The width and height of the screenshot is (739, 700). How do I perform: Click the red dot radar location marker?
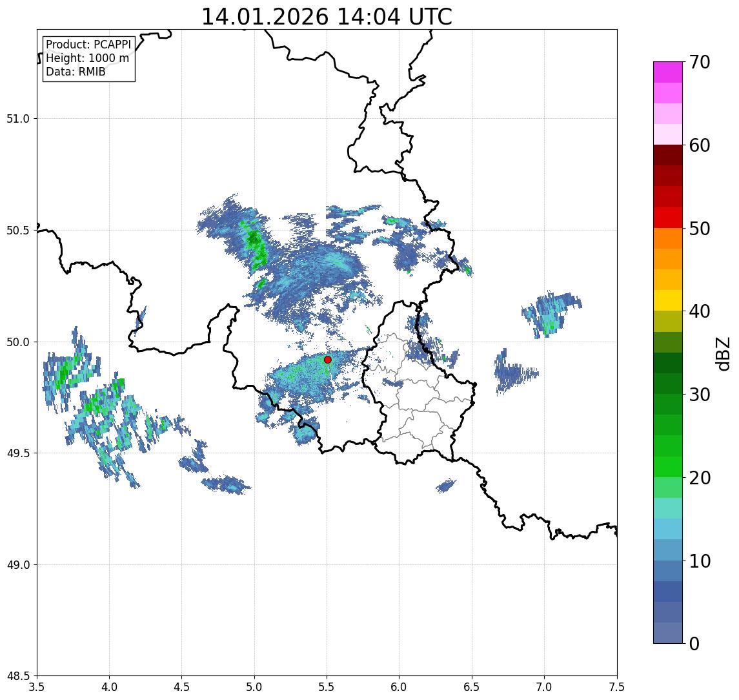click(328, 360)
